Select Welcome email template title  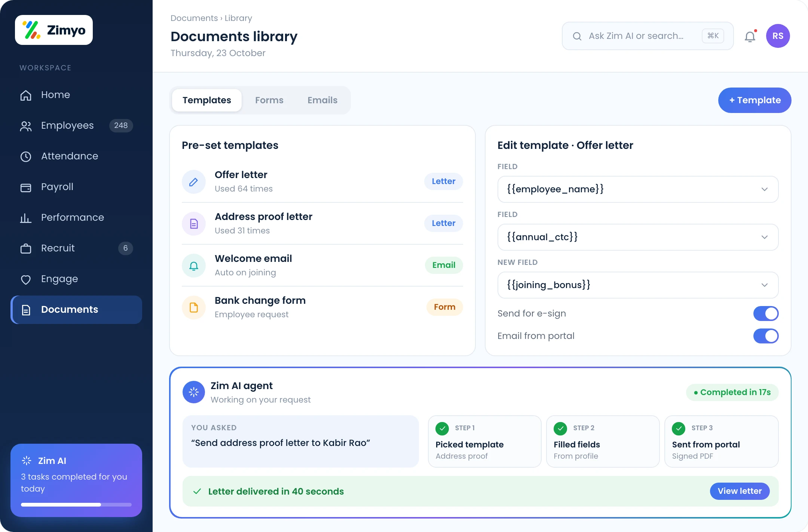coord(253,259)
